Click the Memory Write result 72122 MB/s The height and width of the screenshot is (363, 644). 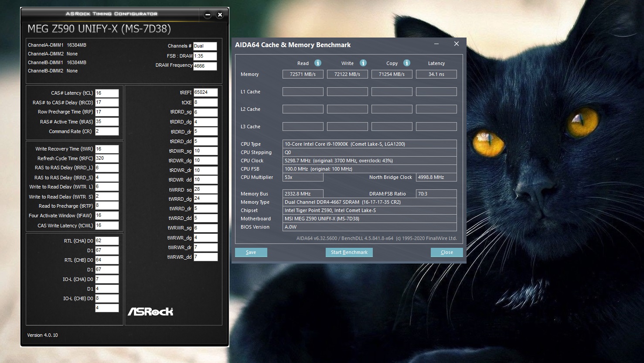[348, 74]
